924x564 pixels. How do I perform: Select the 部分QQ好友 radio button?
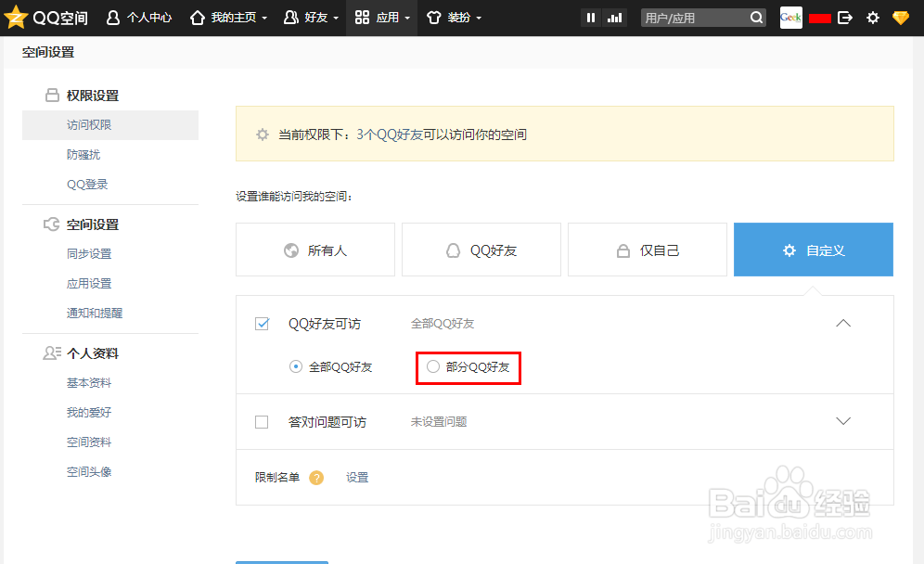point(433,366)
